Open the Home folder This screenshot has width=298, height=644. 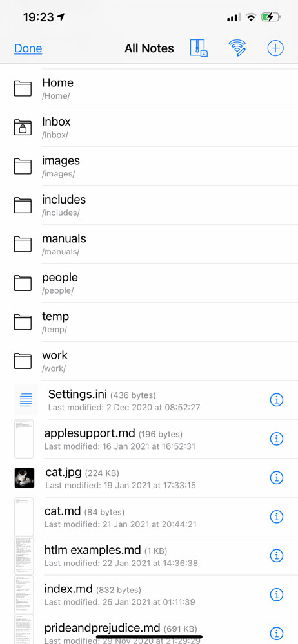click(x=149, y=88)
